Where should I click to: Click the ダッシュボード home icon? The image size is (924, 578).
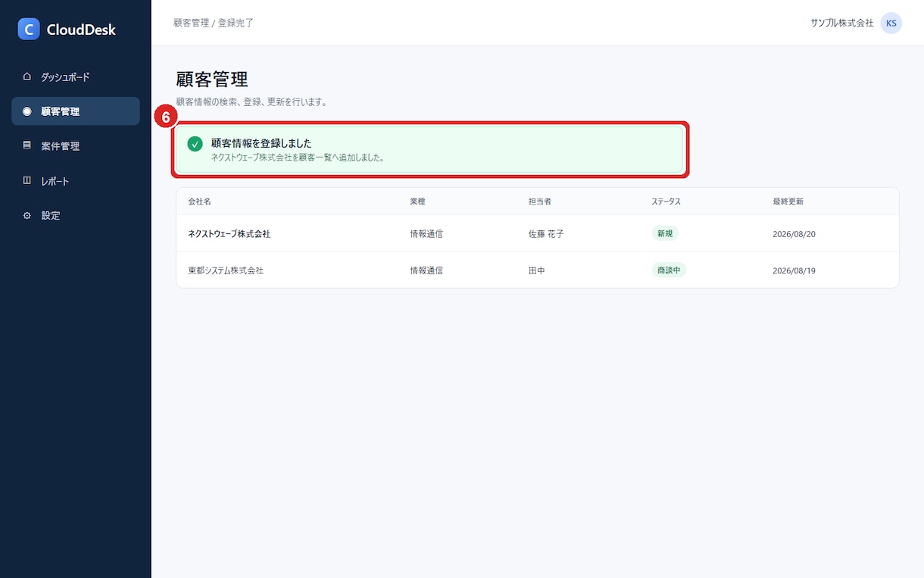click(27, 77)
